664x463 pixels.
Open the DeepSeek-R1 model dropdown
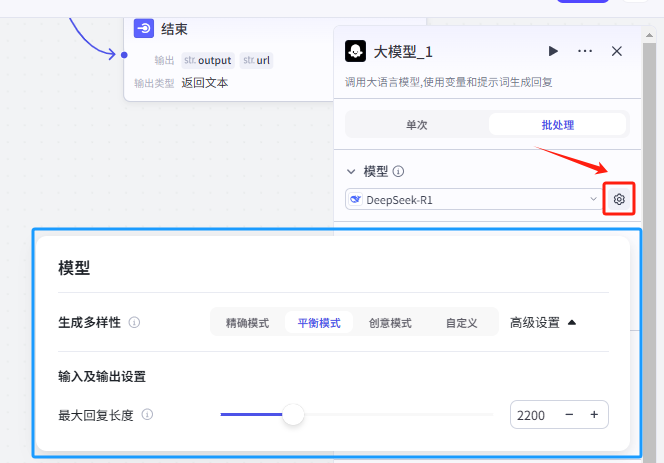coord(472,200)
